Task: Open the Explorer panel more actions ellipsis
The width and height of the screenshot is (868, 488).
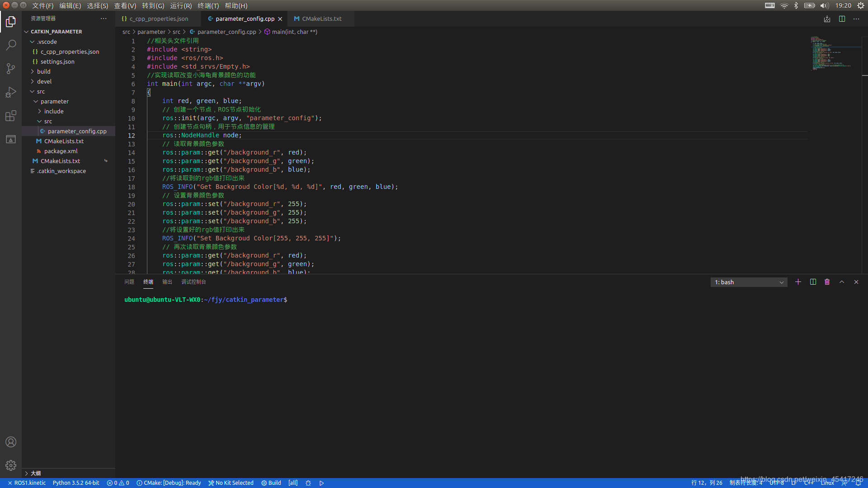Action: click(104, 19)
